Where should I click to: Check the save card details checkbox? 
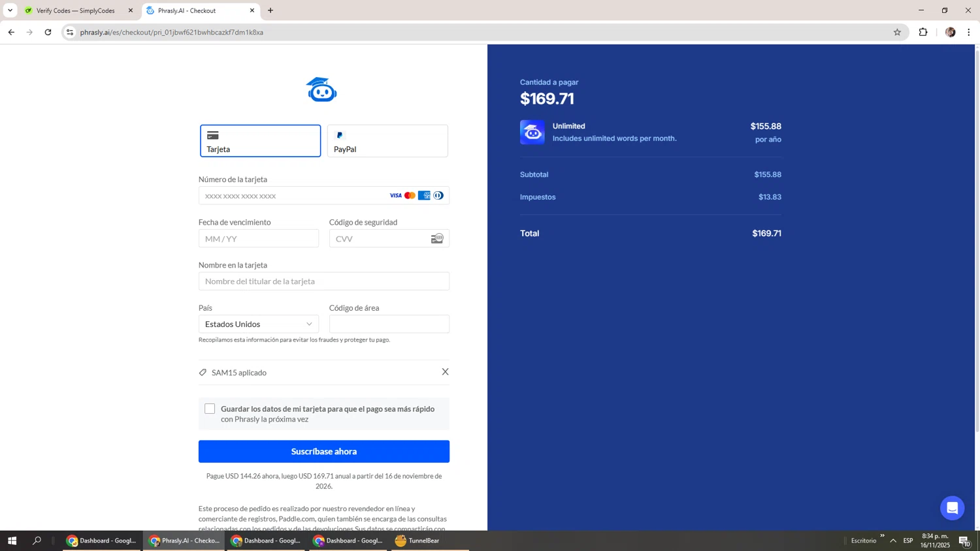tap(210, 409)
